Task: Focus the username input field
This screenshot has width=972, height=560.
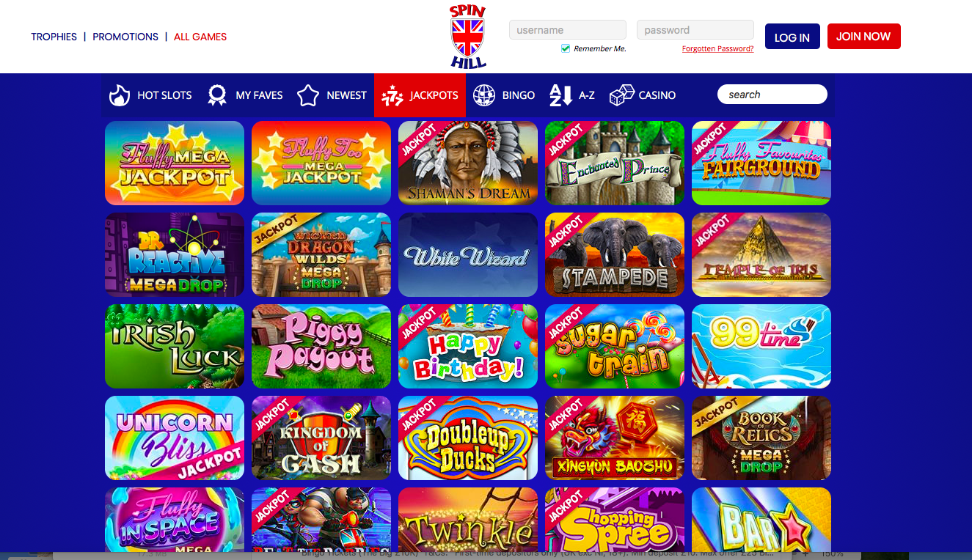Action: (568, 30)
